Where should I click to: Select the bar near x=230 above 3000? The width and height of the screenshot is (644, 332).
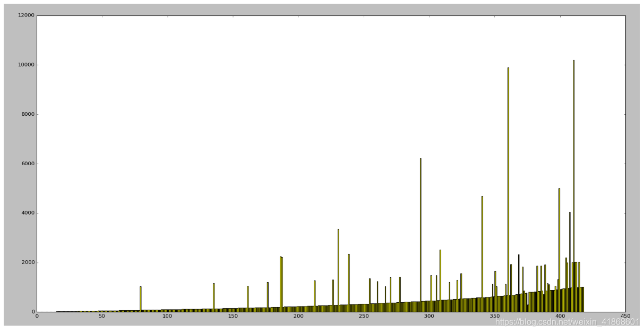click(x=338, y=270)
